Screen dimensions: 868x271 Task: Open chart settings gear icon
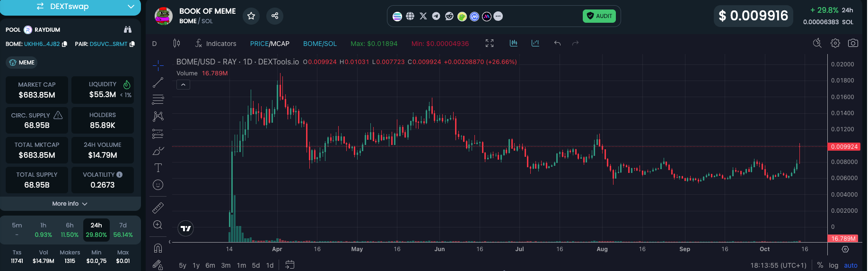tap(835, 43)
